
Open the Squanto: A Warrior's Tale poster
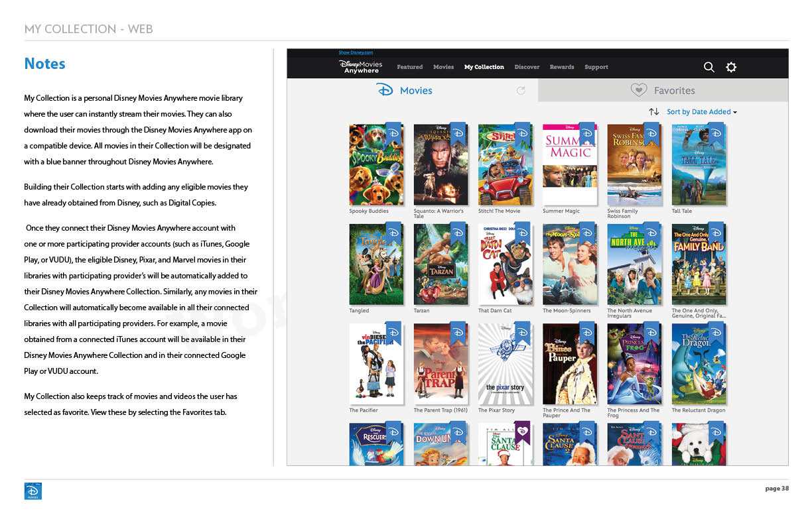click(440, 164)
